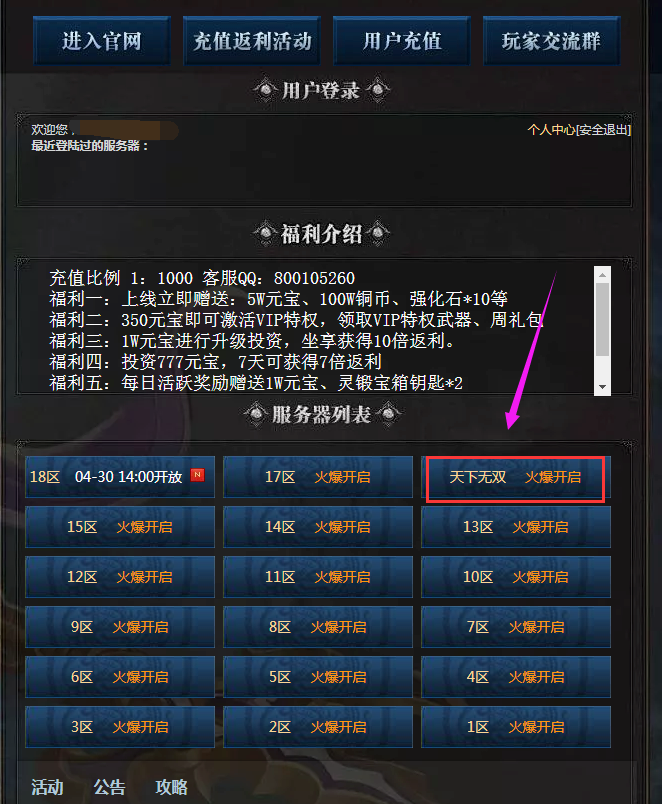Viewport: 662px width, 804px height.
Task: Open 玩家交流群
Action: [551, 41]
